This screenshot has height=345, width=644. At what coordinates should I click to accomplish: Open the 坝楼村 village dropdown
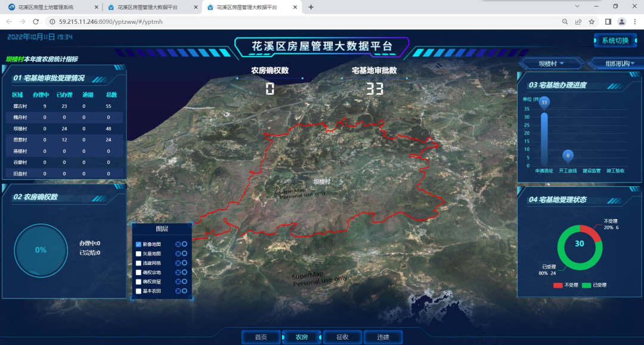(551, 63)
